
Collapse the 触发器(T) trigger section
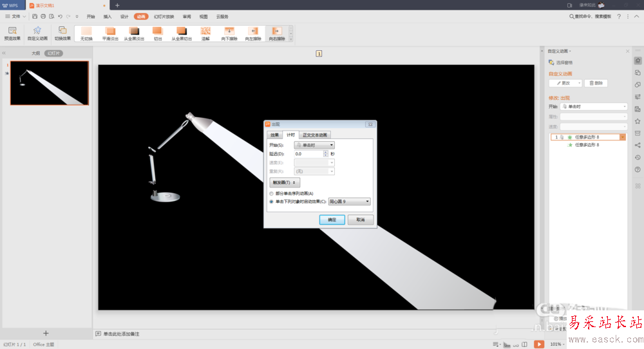pos(284,182)
